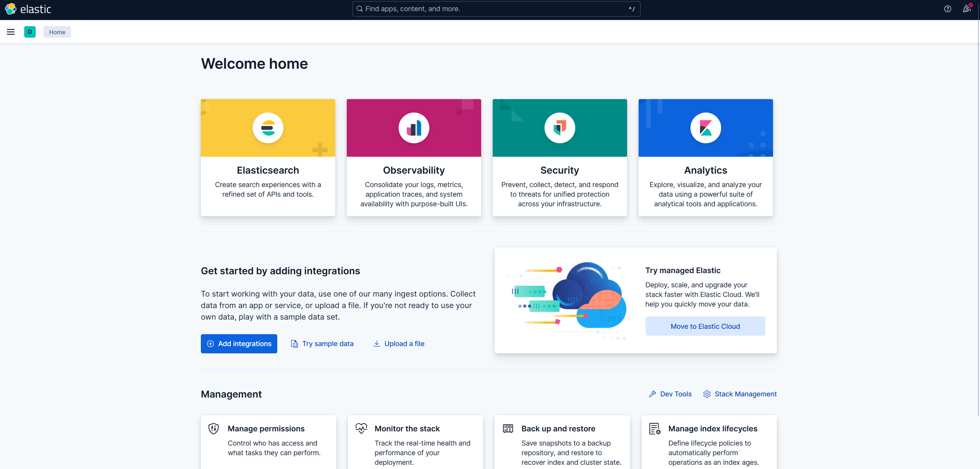This screenshot has height=469, width=980.
Task: Click the Manage index lifecycles icon
Action: point(655,429)
